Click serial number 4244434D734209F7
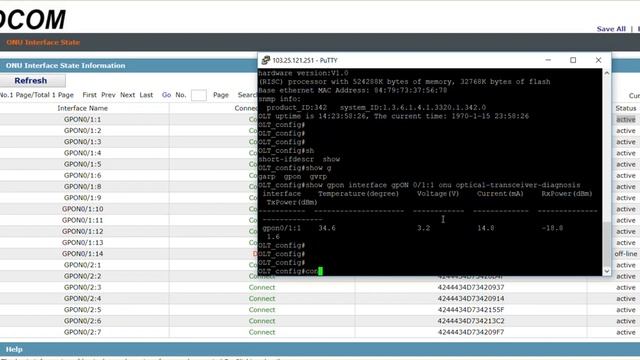Screen dimensions: 640x360 click(x=471, y=332)
